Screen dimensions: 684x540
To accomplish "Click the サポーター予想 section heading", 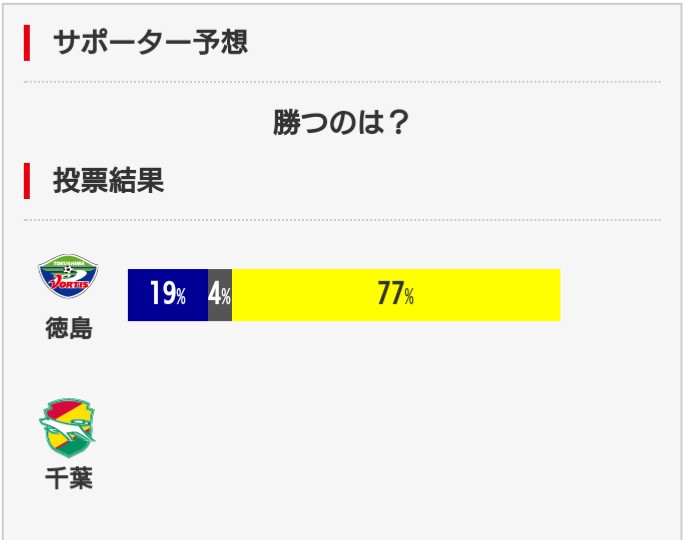I will coord(150,43).
